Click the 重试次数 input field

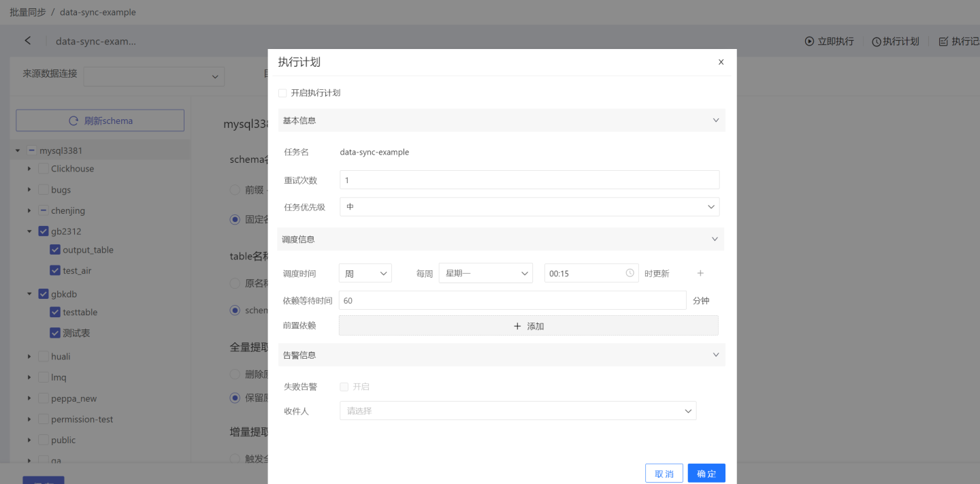click(x=529, y=180)
